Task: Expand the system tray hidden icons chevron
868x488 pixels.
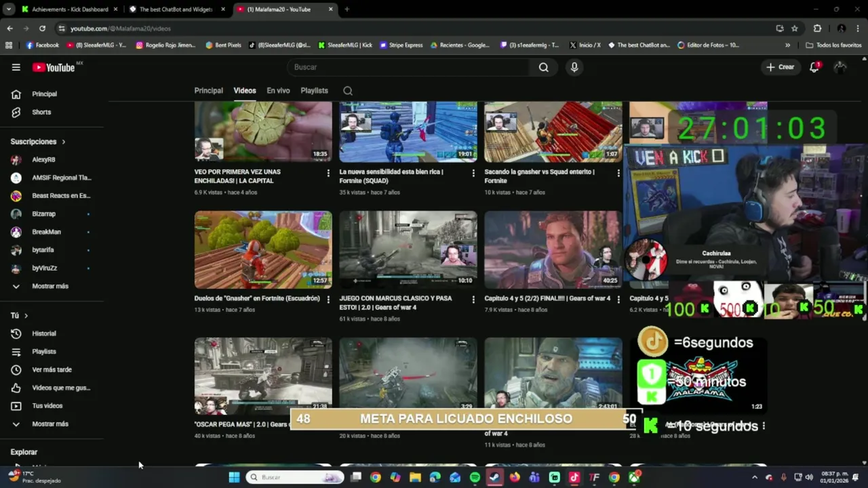Action: (755, 477)
